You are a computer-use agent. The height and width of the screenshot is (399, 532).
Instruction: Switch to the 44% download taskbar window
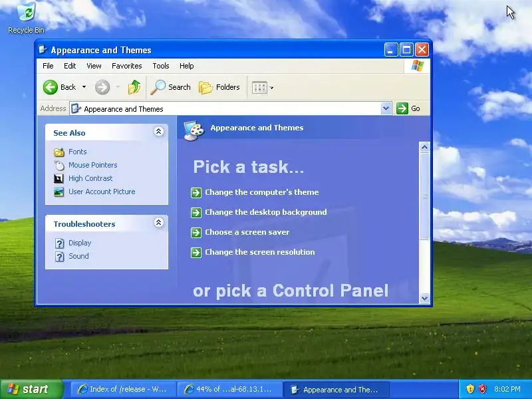coord(229,389)
